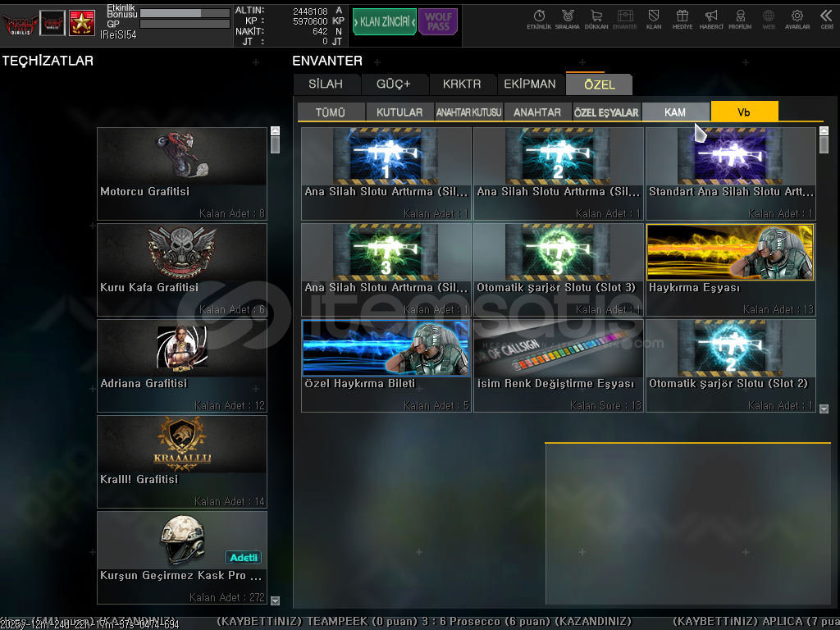Select the KUTULAR sub-tab filter
Viewport: 840px width, 630px height.
[399, 112]
